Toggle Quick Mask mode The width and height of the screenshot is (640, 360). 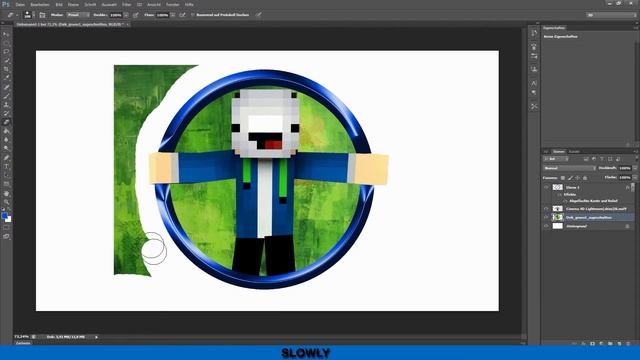click(x=6, y=228)
